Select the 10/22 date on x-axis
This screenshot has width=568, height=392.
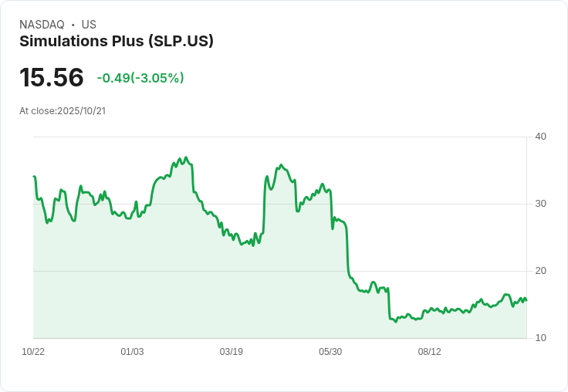pyautogui.click(x=33, y=352)
